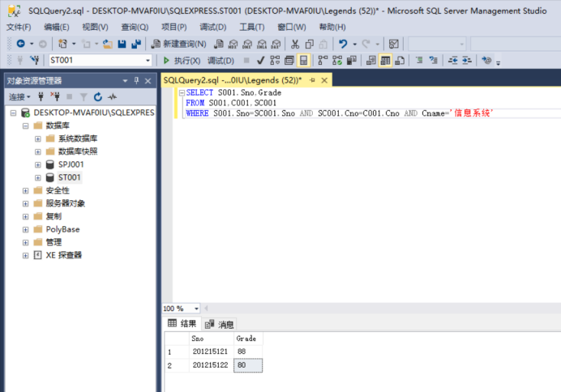Toggle IntelliSense Enabled button
561x392 pixels.
[x=303, y=61]
